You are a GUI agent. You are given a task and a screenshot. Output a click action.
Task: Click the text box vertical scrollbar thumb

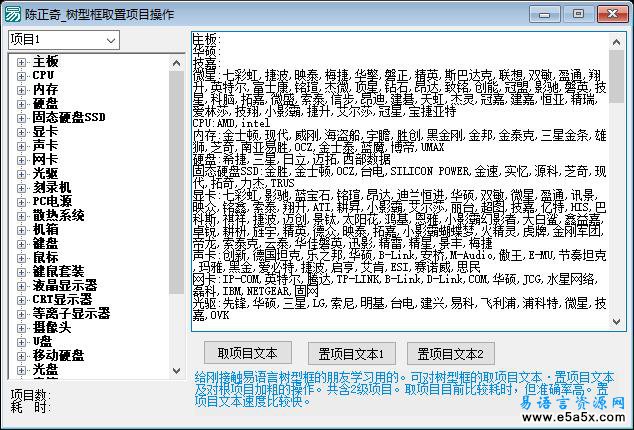[x=617, y=76]
